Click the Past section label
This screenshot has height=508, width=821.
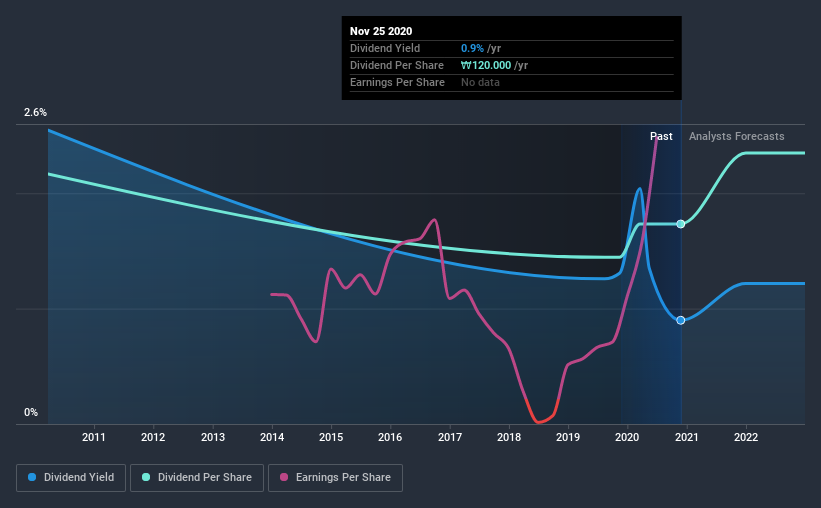coord(661,136)
